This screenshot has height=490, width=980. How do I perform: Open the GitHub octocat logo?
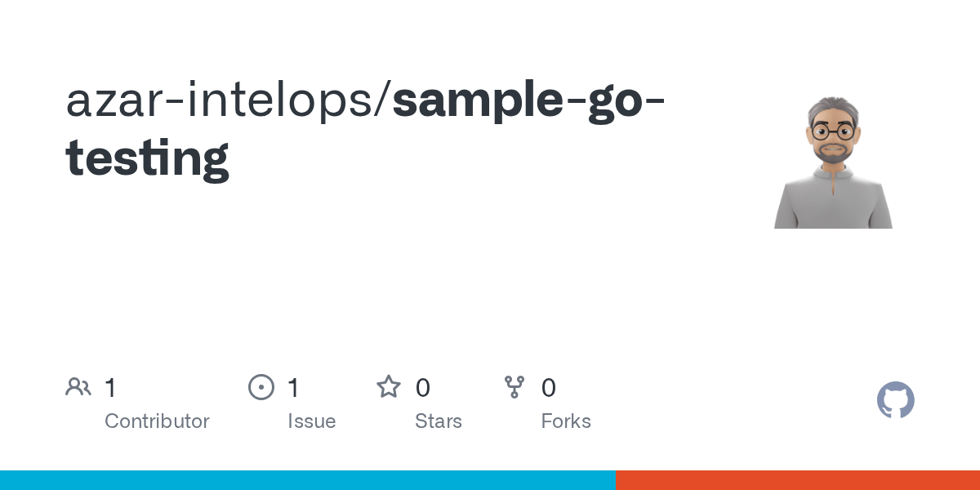tap(896, 400)
